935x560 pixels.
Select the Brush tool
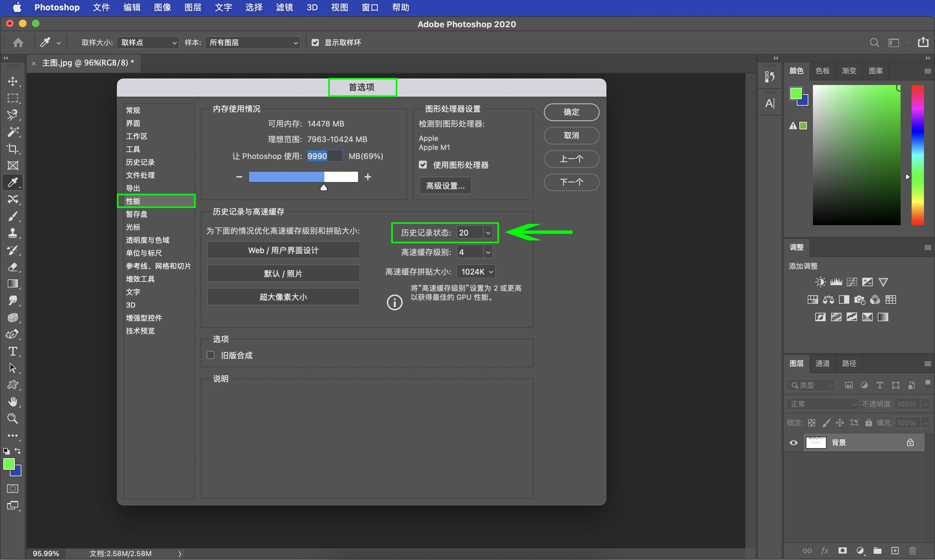pos(13,216)
